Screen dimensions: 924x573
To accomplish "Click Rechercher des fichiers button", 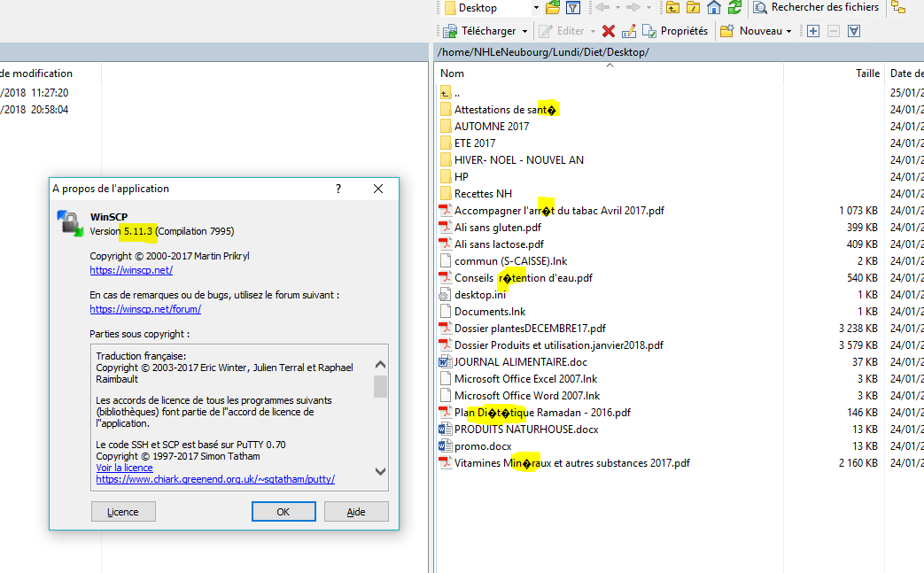I will 816,8.
